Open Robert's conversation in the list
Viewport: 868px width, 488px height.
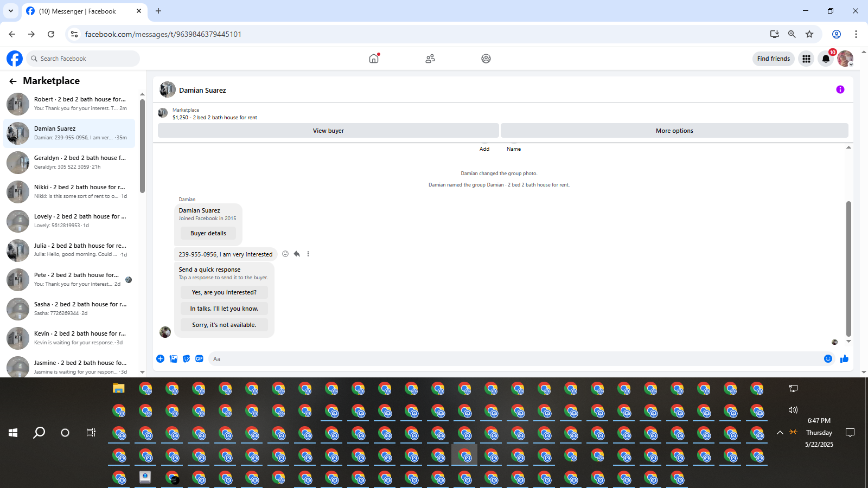coord(69,104)
